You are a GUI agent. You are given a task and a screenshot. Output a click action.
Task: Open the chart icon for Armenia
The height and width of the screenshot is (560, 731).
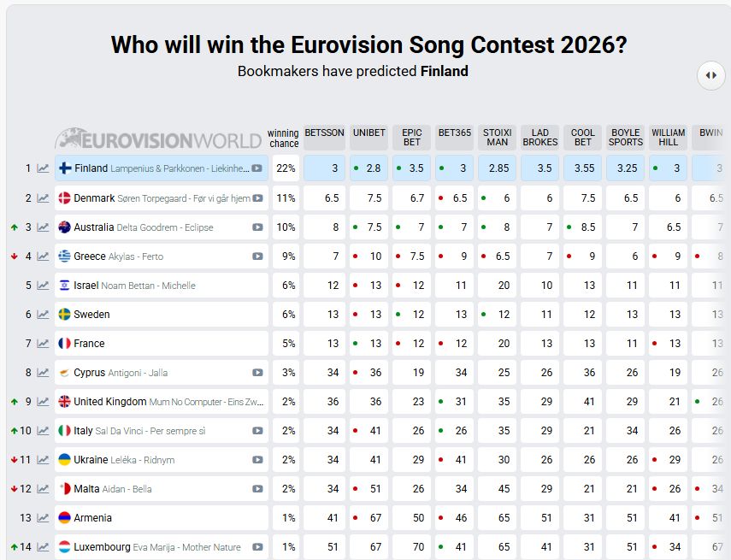(43, 518)
